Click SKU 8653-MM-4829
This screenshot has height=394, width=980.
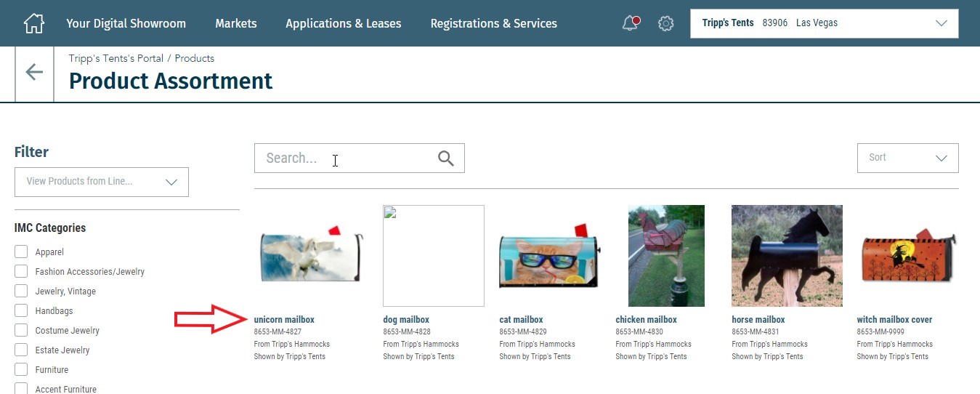click(x=523, y=332)
